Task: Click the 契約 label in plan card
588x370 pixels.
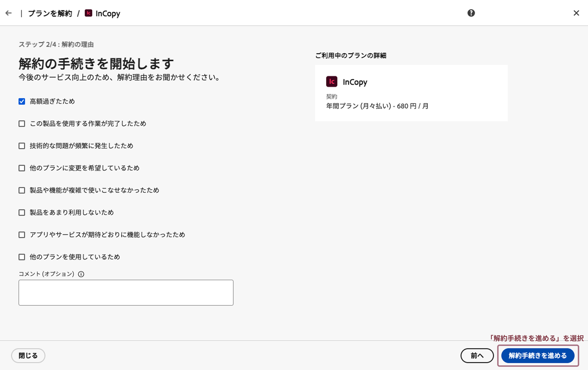Action: pos(332,96)
